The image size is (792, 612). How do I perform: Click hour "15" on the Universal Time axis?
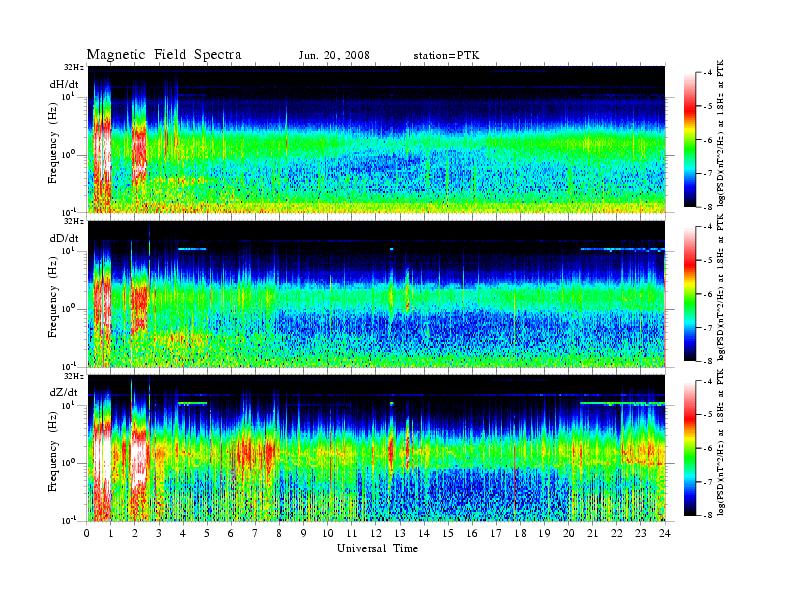(x=448, y=533)
